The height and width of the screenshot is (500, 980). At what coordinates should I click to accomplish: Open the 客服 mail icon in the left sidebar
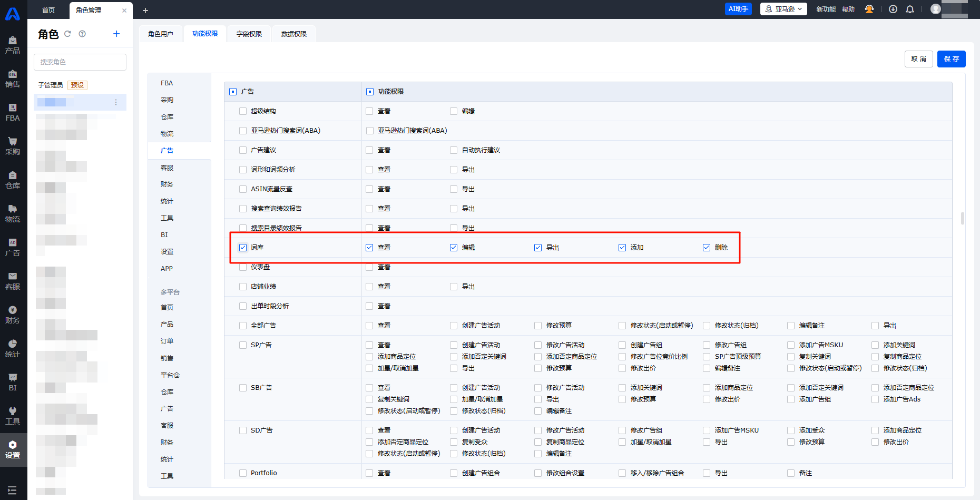[13, 276]
